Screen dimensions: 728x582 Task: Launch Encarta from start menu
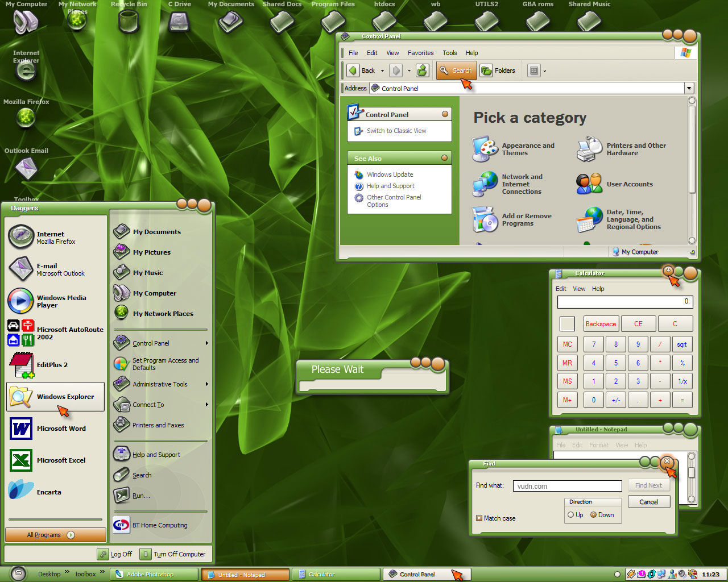coord(55,492)
